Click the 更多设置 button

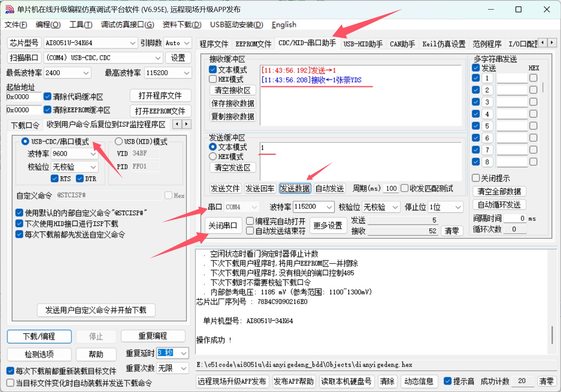327,226
